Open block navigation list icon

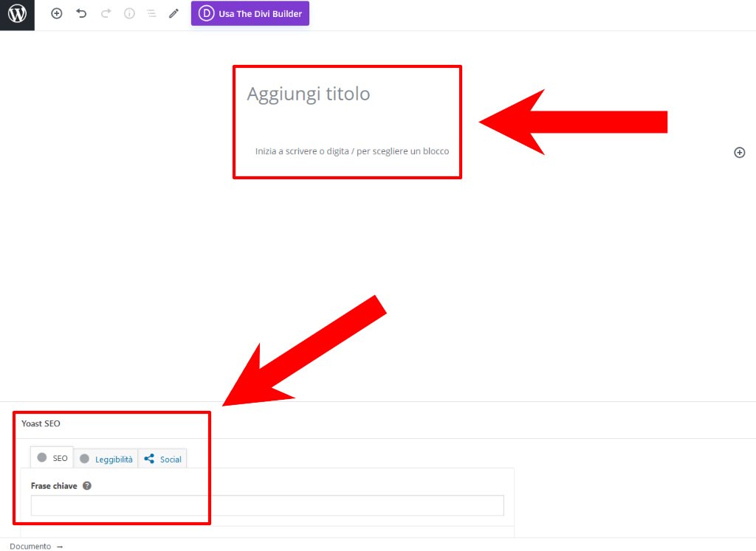pos(151,13)
